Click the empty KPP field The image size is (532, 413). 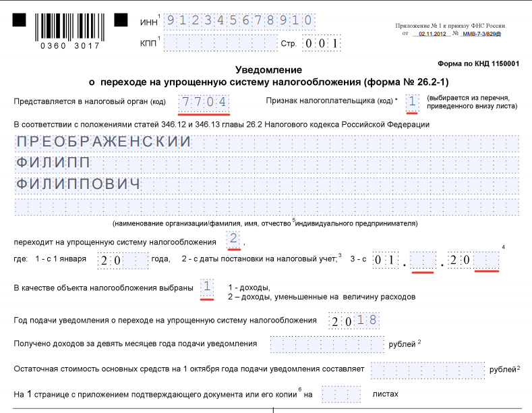click(220, 43)
